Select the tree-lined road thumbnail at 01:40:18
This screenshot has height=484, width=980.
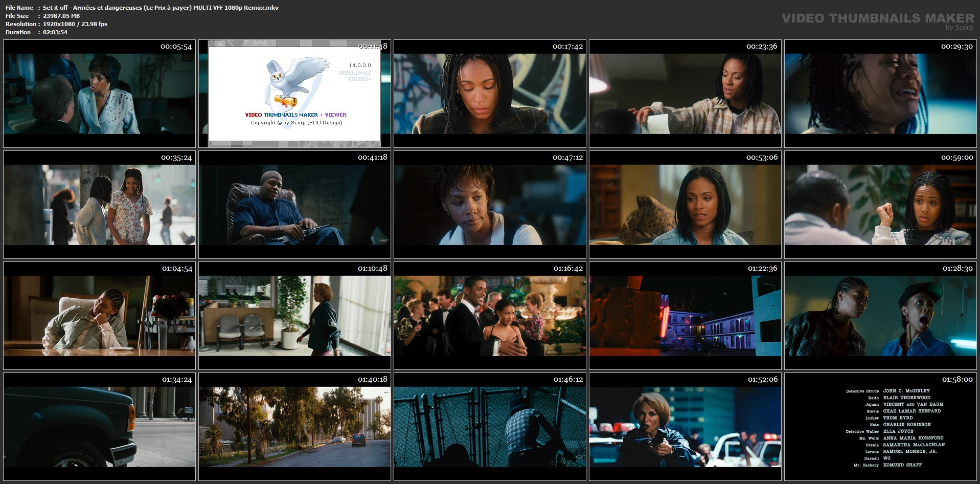294,427
